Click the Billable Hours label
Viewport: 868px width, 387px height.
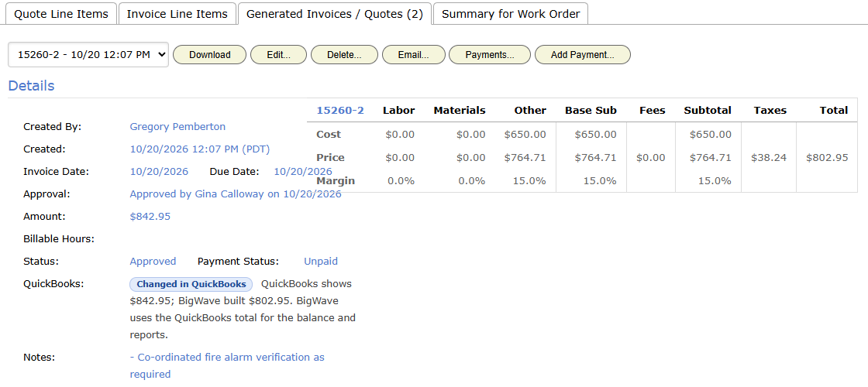coord(59,239)
